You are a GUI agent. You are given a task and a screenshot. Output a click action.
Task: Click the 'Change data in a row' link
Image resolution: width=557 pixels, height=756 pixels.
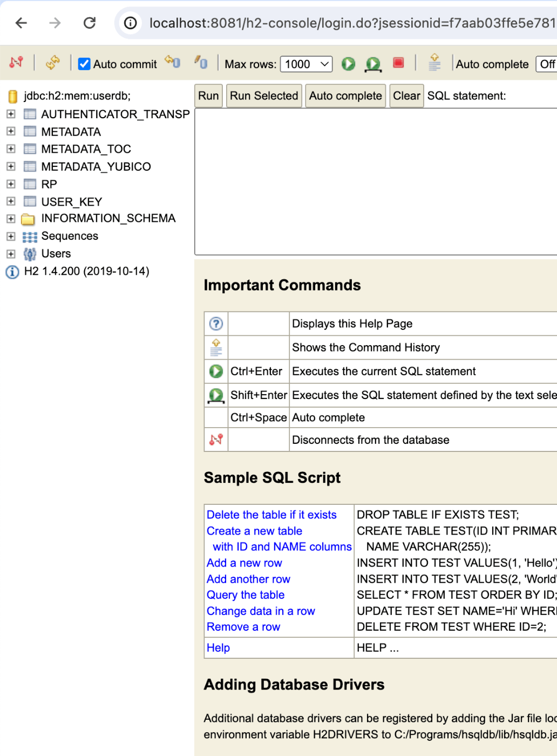point(261,611)
